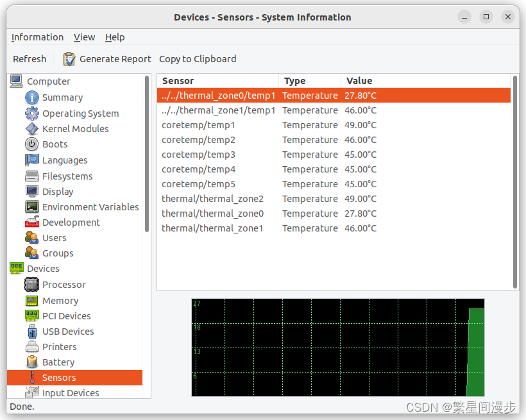Select the Processor label
The height and width of the screenshot is (420, 526).
[64, 285]
